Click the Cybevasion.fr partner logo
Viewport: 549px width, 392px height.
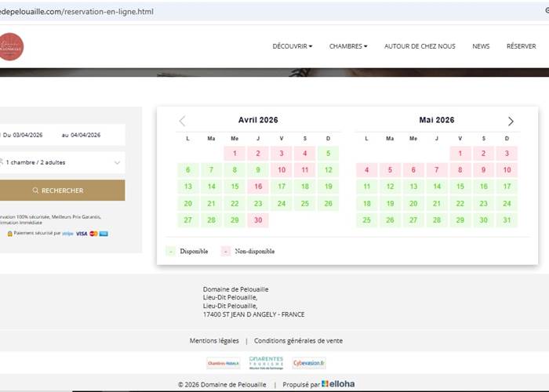click(x=309, y=363)
